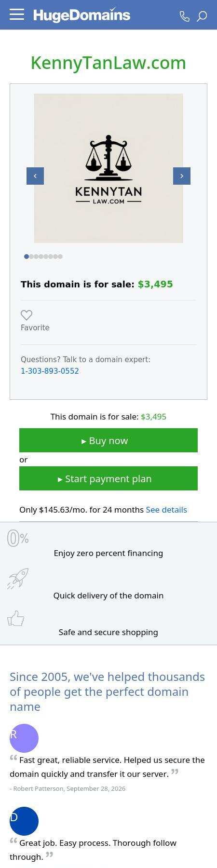The width and height of the screenshot is (217, 868).
Task: Open See details payment plan link
Action: [x=166, y=510]
